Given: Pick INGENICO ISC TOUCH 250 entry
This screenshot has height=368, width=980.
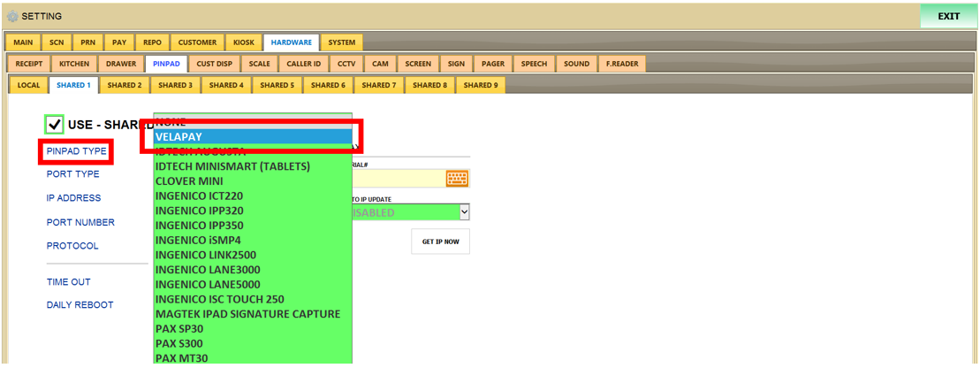Looking at the screenshot, I should [253, 300].
